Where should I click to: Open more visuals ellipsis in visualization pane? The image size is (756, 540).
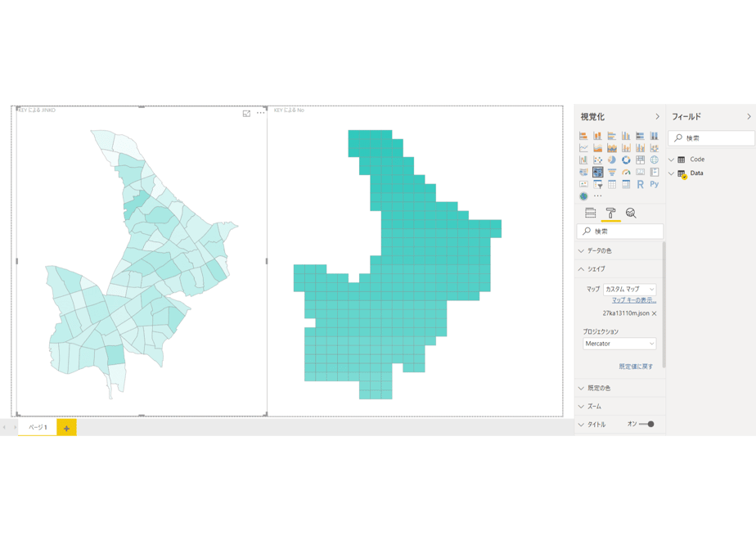point(598,196)
